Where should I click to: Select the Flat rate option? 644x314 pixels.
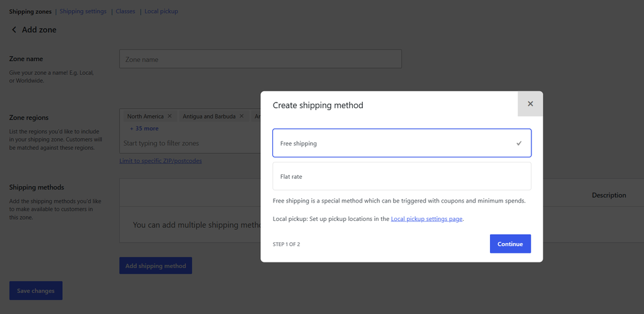click(x=402, y=176)
